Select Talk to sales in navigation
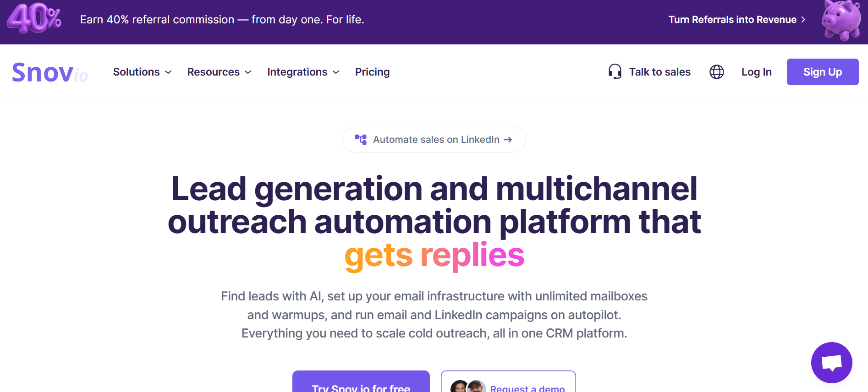The image size is (868, 392). [x=659, y=72]
